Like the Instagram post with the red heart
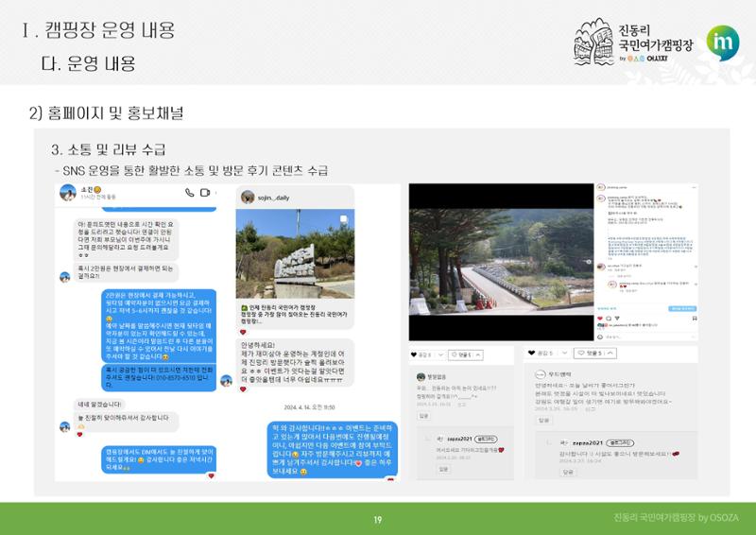 (600, 319)
